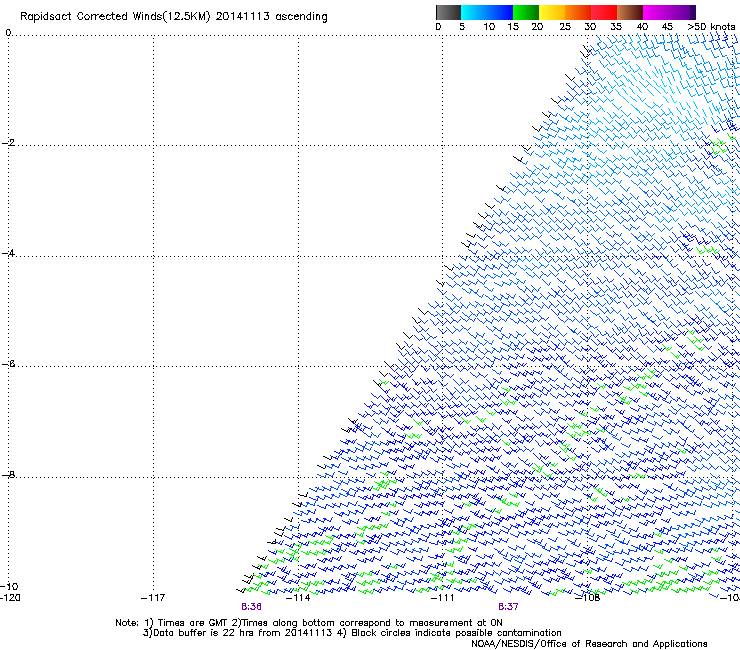Click the longitude axis label '-117'
This screenshot has width=740, height=650.
point(153,598)
